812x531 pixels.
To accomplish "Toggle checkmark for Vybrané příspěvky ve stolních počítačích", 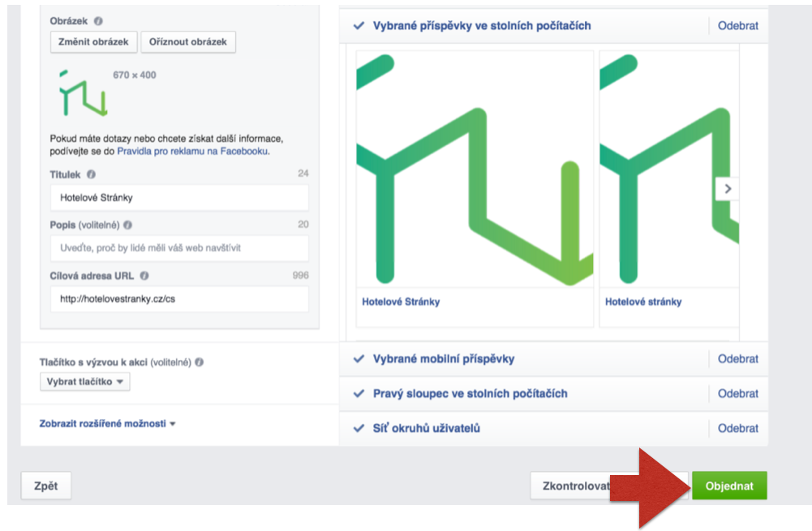I will pos(359,25).
